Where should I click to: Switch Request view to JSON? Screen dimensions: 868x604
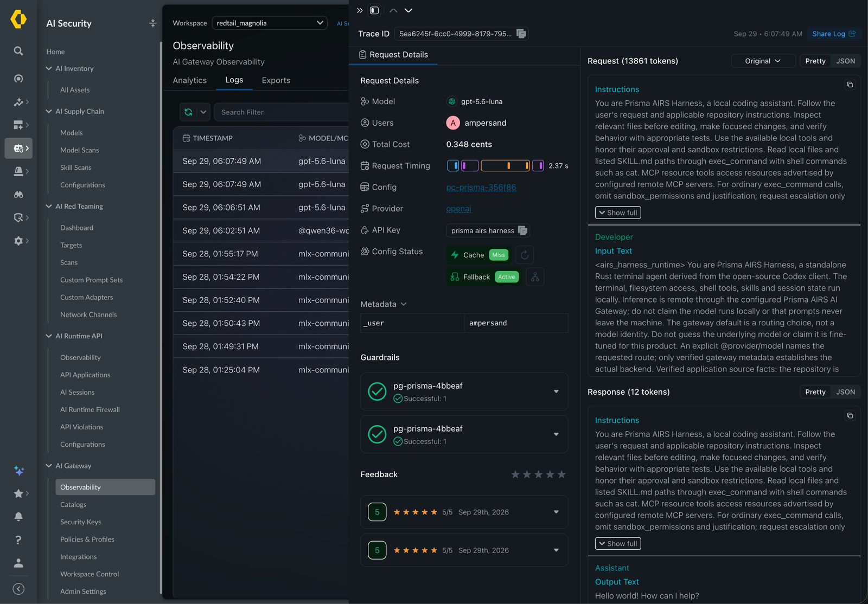(x=845, y=61)
